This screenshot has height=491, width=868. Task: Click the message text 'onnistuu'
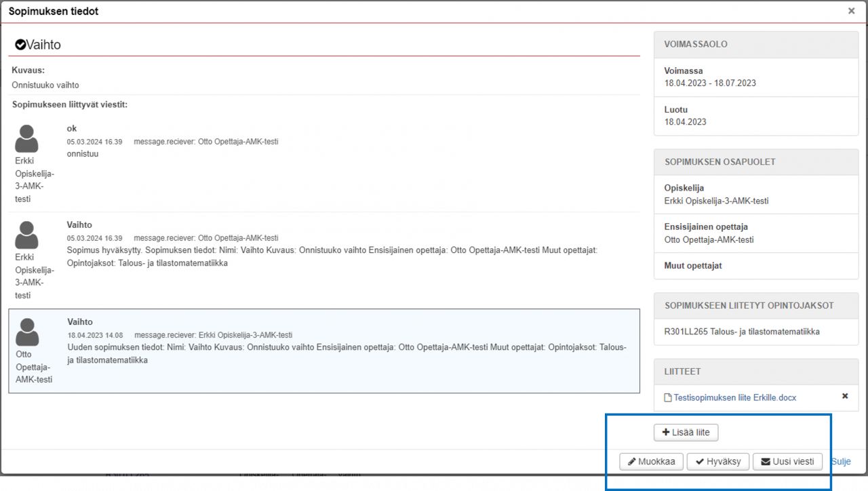83,154
